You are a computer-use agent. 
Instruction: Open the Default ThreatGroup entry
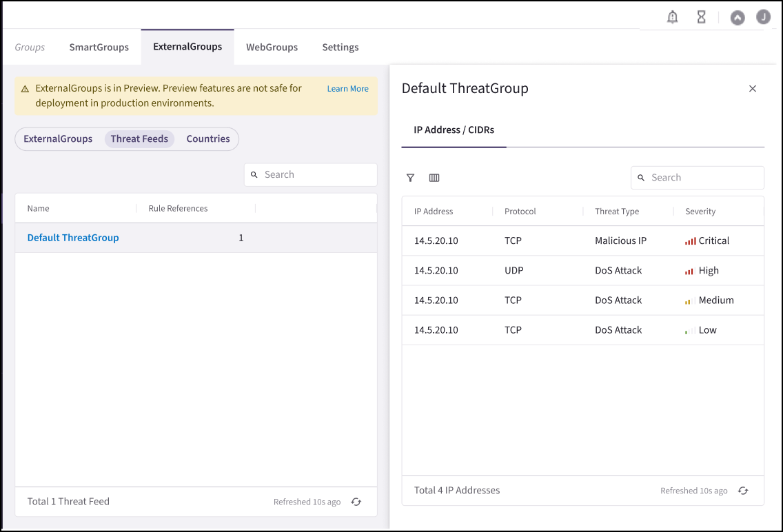point(73,237)
